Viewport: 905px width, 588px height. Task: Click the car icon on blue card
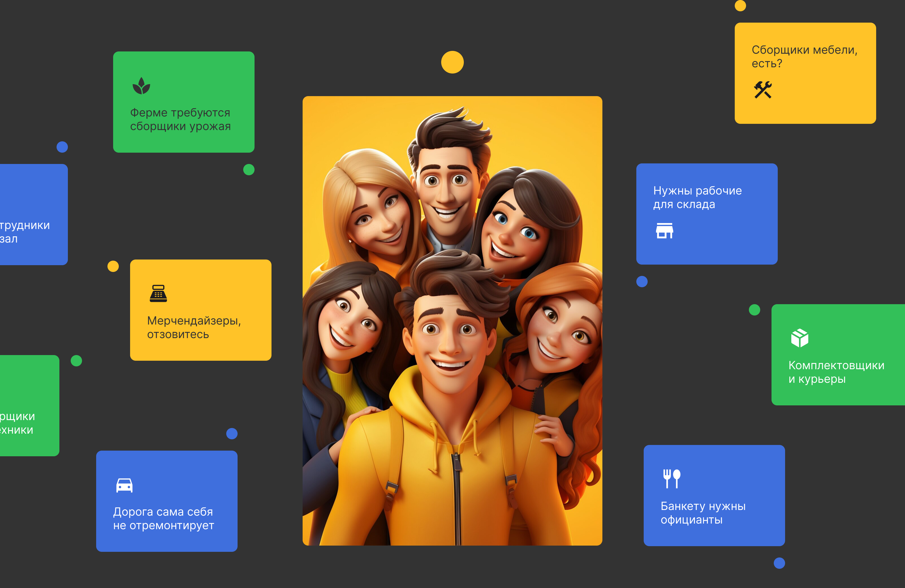point(124,485)
